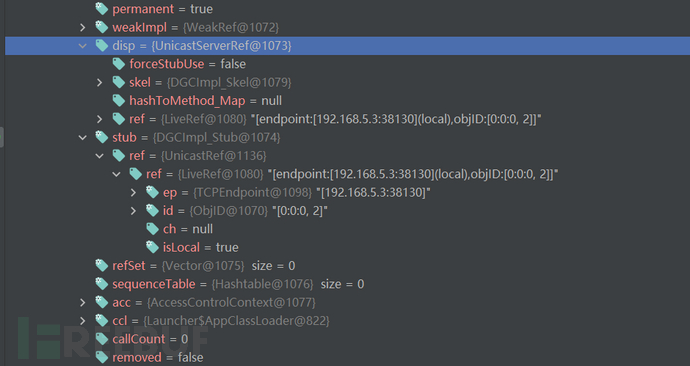
Task: Click the tag icon beside refSet
Action: tap(102, 265)
